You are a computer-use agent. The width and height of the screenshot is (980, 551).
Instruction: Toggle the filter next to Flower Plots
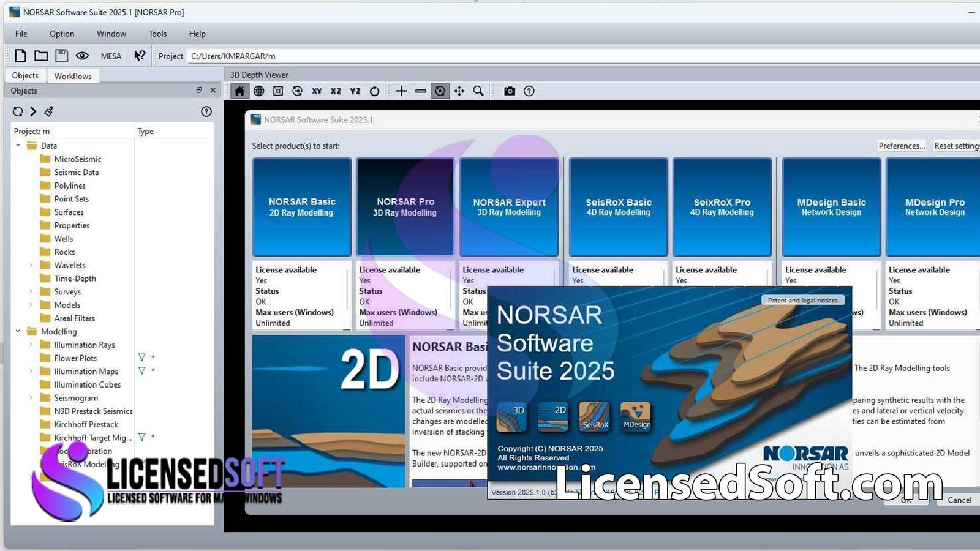click(141, 358)
